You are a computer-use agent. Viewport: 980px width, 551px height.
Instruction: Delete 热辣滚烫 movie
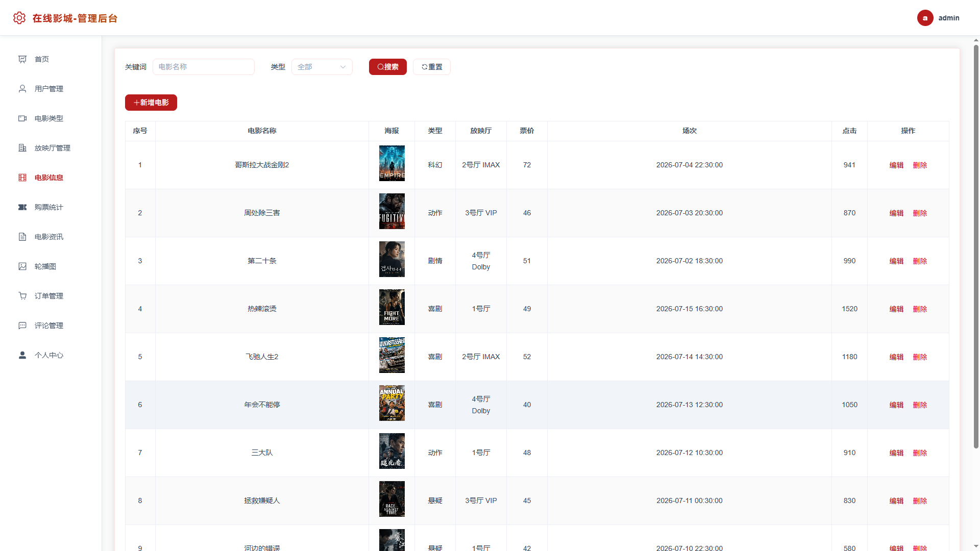[920, 309]
